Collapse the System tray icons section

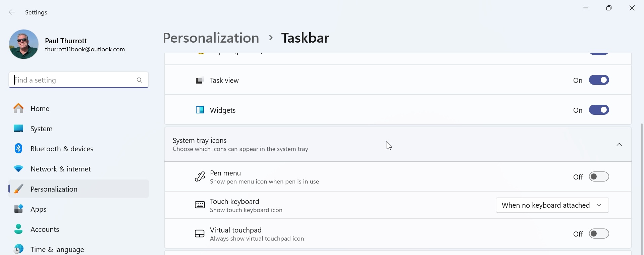[x=619, y=145]
